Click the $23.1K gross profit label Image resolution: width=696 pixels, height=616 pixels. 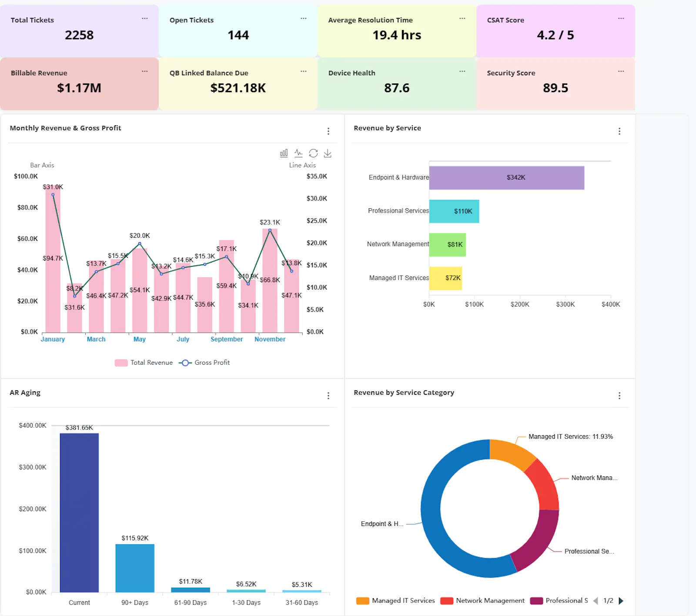tap(270, 223)
